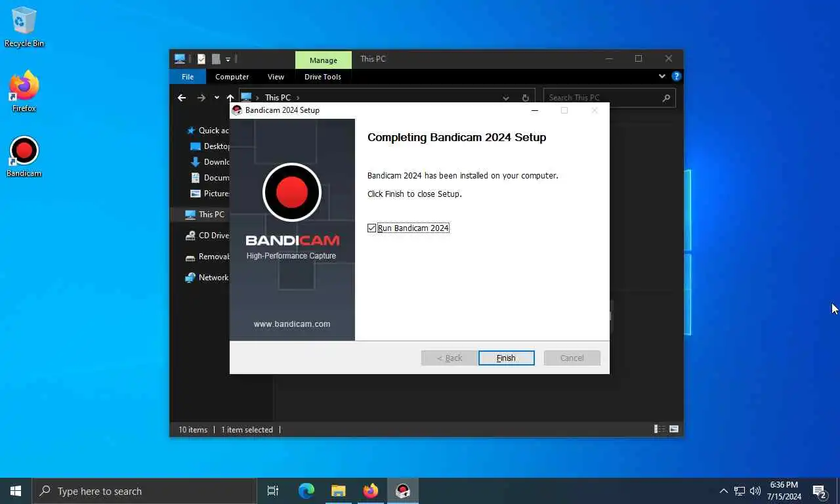Select the Bandicam desktop shortcut
This screenshot has height=504, width=840.
24,157
